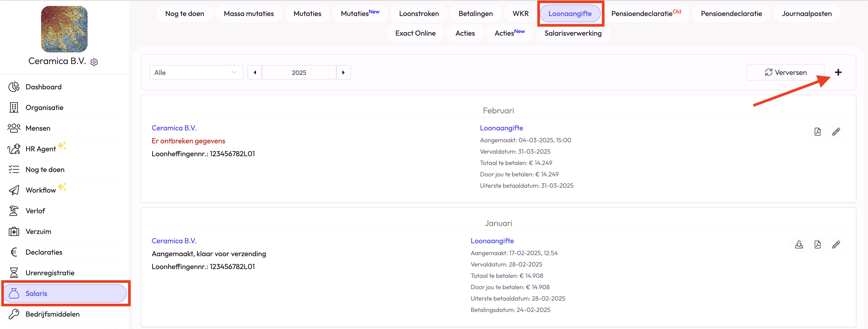Click the plus icon to add Loonaangifte
The height and width of the screenshot is (329, 868).
(x=838, y=72)
